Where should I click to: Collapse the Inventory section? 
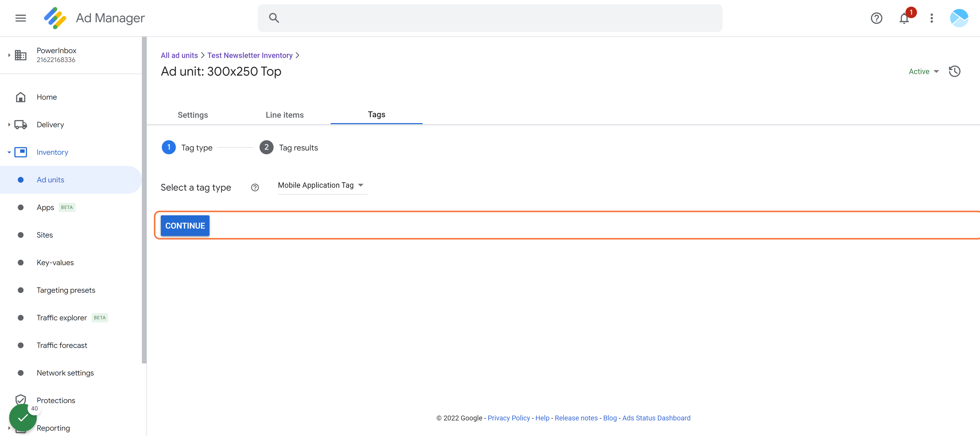point(9,152)
